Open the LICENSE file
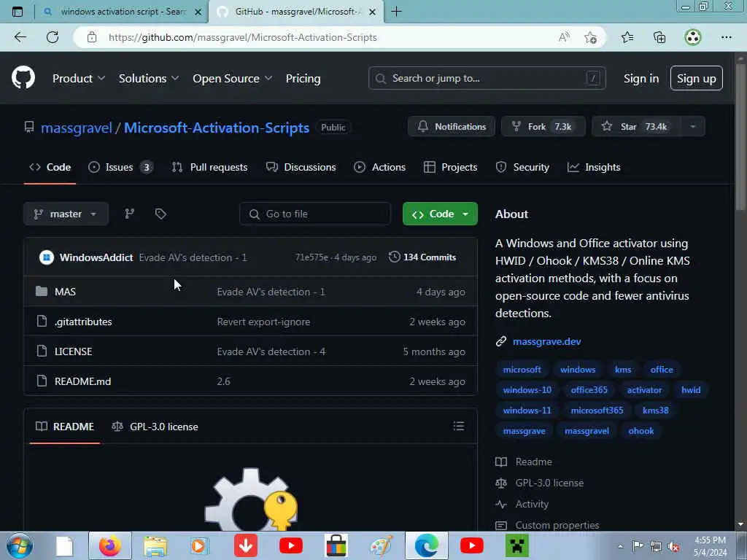The image size is (747, 560). pos(74,351)
